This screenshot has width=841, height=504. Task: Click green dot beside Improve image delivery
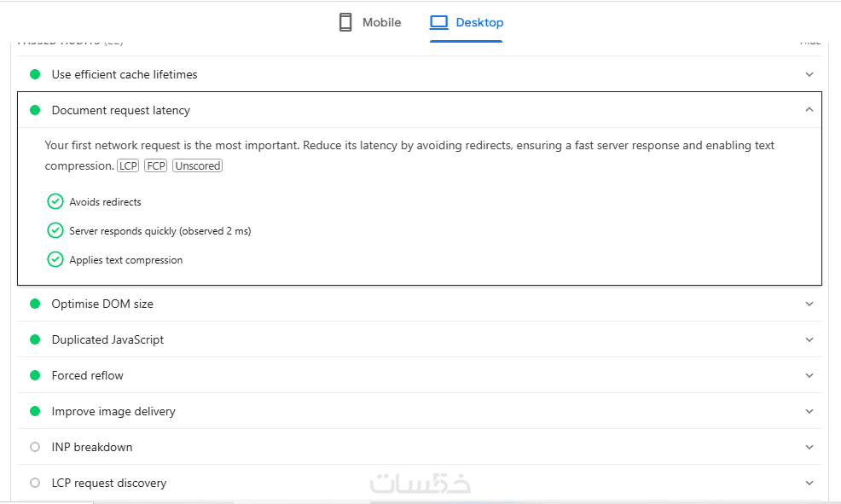35,411
